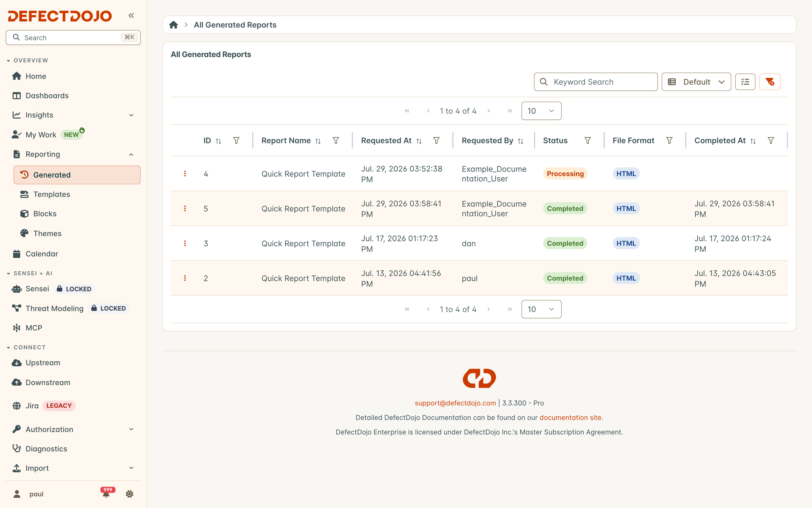Filter the ID column
This screenshot has height=508, width=812.
[236, 141]
